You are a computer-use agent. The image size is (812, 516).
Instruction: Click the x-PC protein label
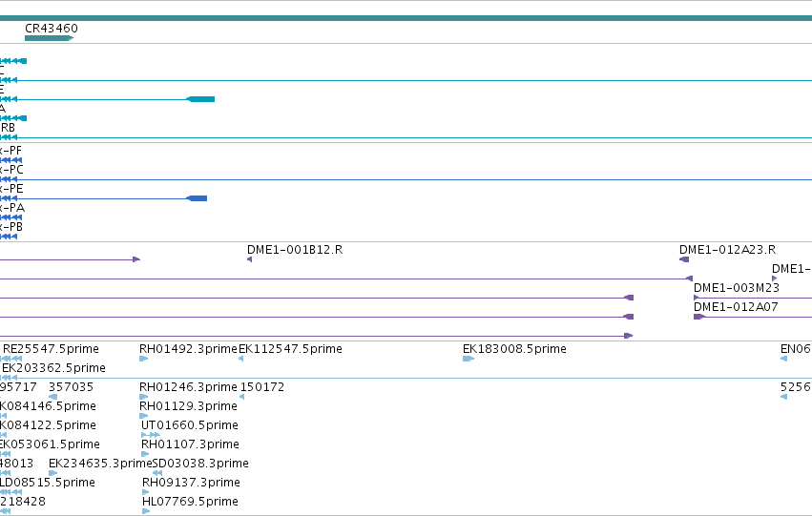click(11, 170)
